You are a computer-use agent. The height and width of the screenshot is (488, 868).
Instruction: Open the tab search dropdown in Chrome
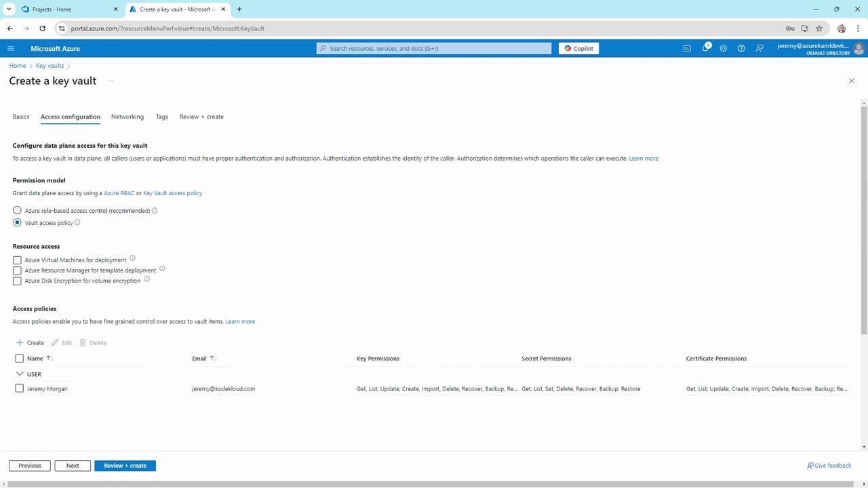[9, 9]
